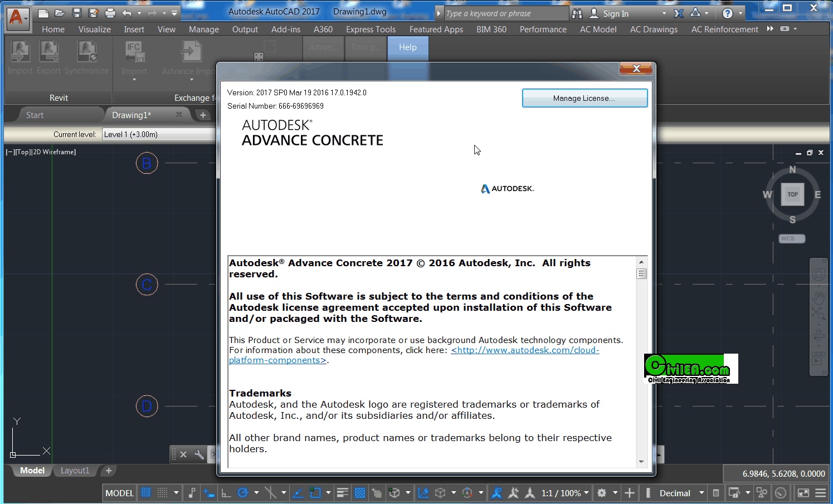The image size is (833, 504).
Task: Click the About dialog scrollbar down arrow
Action: [x=641, y=462]
